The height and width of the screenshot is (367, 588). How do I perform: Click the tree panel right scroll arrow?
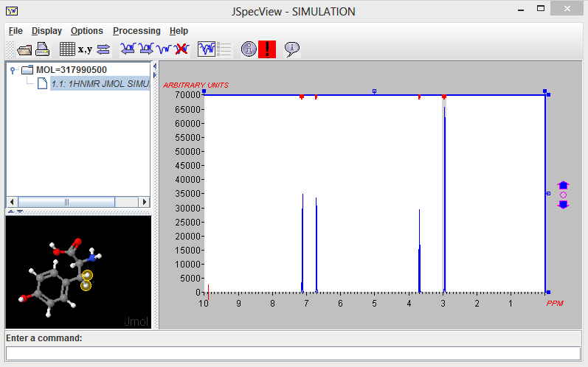[145, 202]
